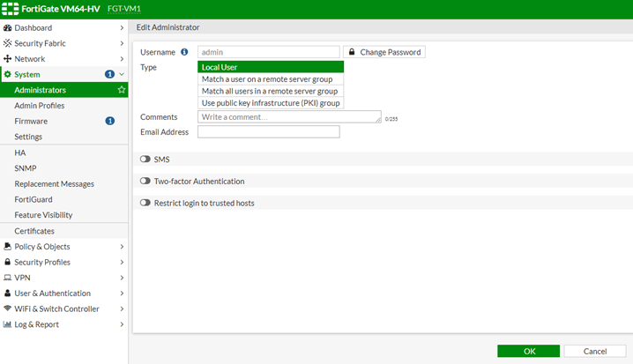Open Admin Profiles in the sidebar
Screen dimensions: 633x364
[39, 106]
